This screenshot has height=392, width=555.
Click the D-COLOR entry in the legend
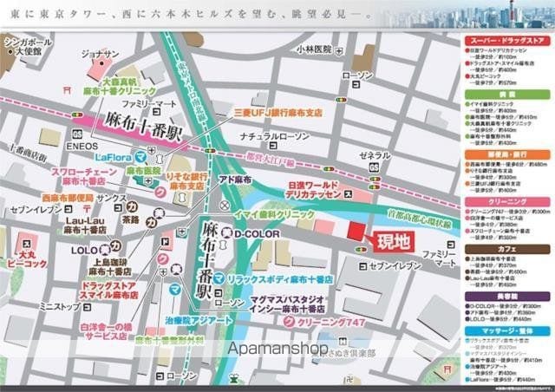[x=503, y=306]
